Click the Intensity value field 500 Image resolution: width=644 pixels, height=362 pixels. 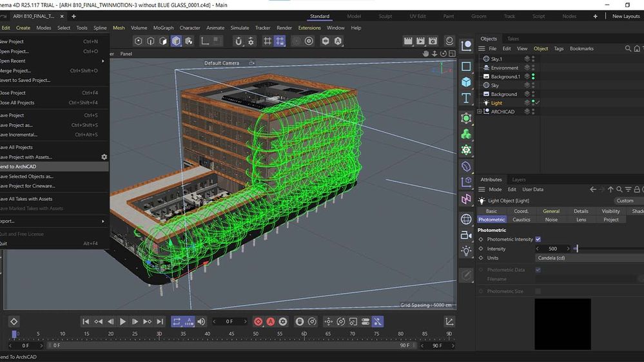click(x=553, y=249)
